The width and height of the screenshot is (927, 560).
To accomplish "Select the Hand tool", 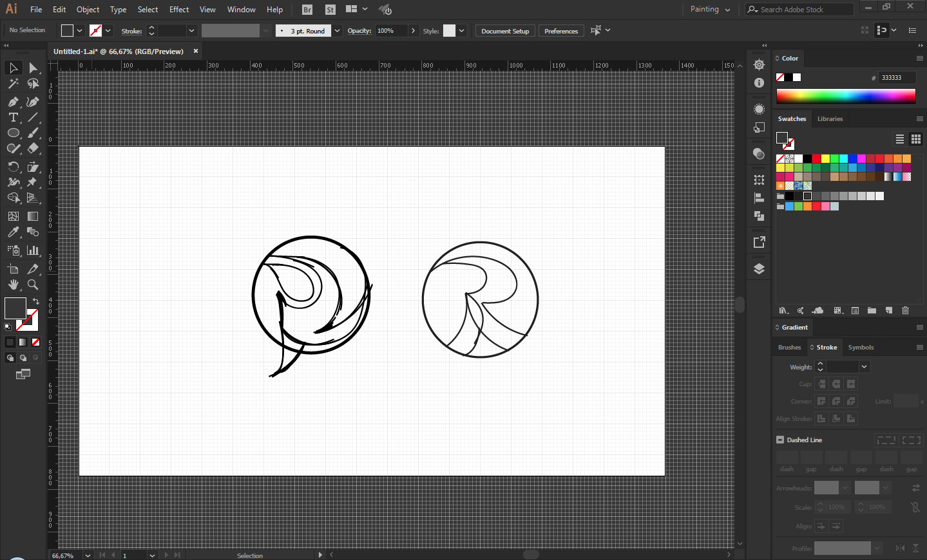I will pyautogui.click(x=13, y=285).
